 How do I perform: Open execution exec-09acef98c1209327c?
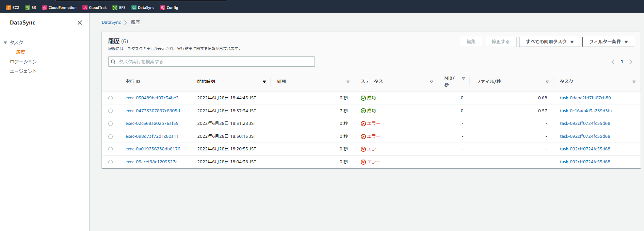[151, 162]
